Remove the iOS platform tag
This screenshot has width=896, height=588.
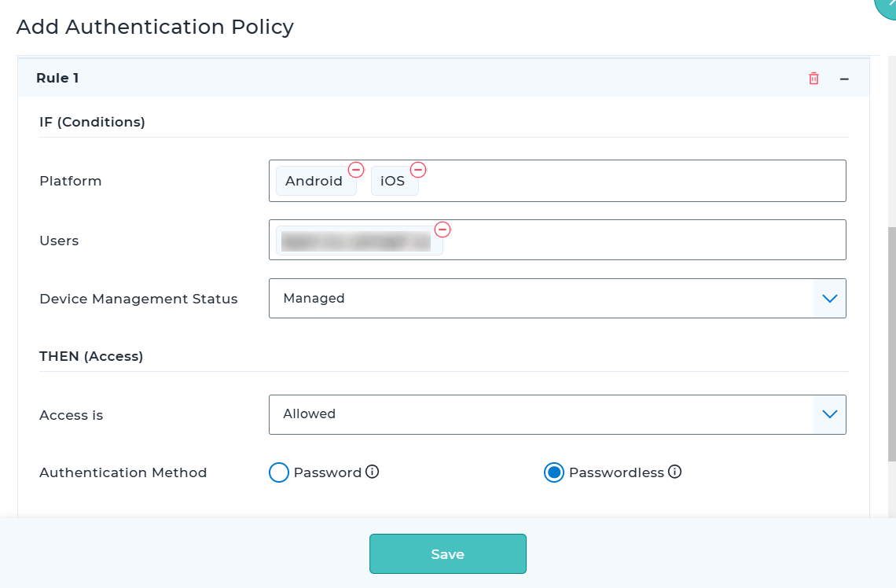click(418, 170)
